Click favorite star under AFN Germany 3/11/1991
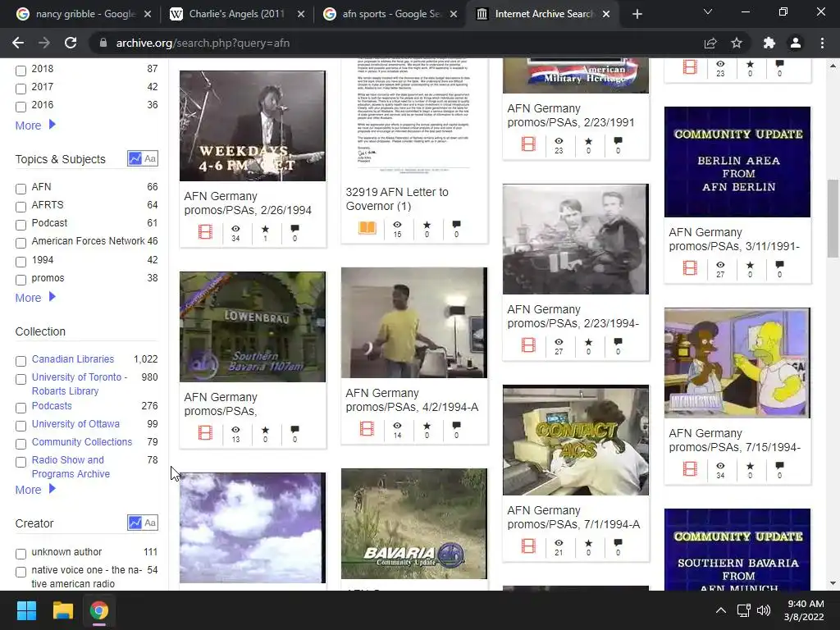The width and height of the screenshot is (840, 630). [750, 265]
